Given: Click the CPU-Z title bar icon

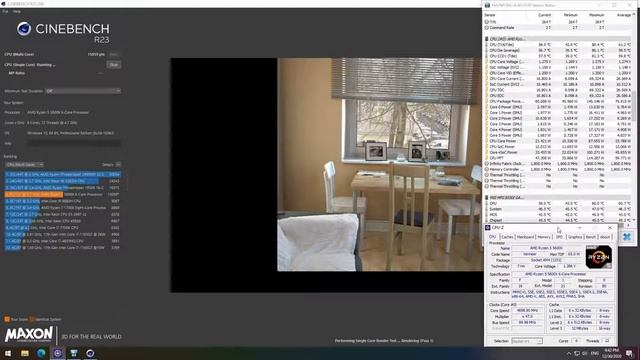Looking at the screenshot, I should [x=488, y=227].
